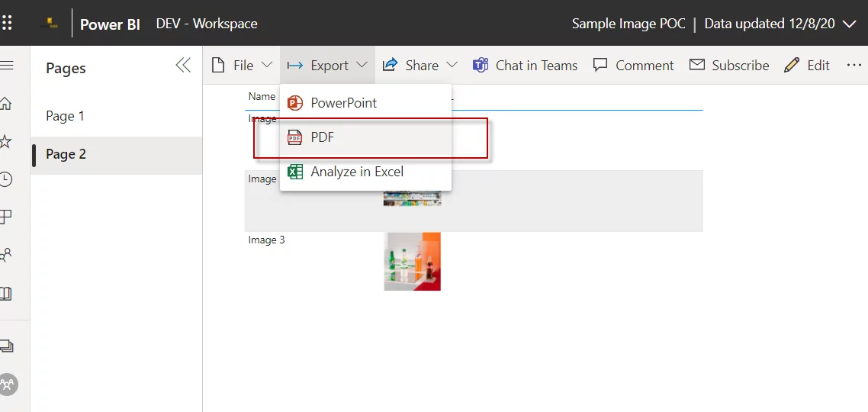Select Page 2 in the Pages list
The height and width of the screenshot is (412, 868).
[116, 154]
